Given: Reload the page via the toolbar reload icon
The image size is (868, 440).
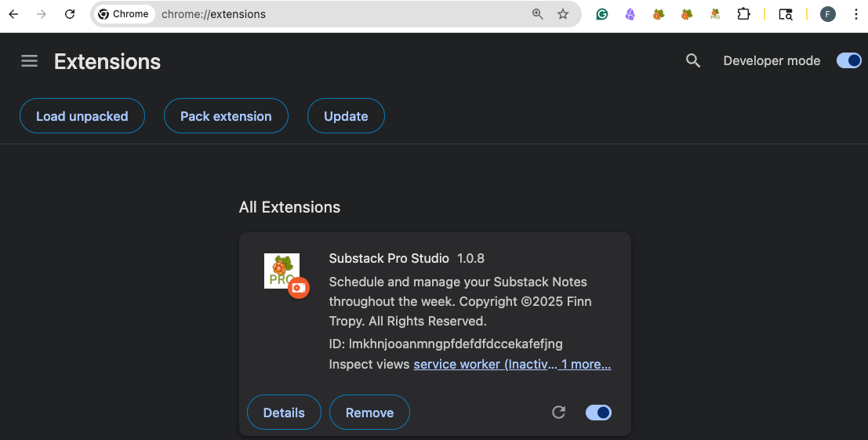Looking at the screenshot, I should (x=70, y=14).
